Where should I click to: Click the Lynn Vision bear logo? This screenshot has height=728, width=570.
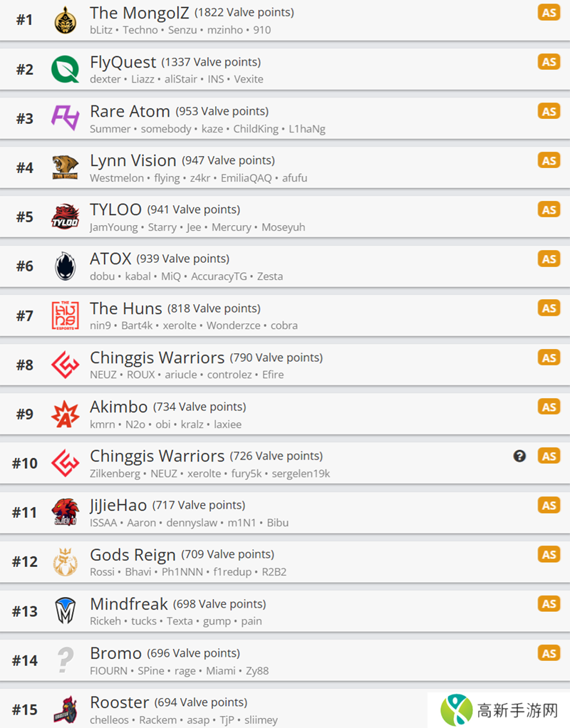(x=65, y=167)
